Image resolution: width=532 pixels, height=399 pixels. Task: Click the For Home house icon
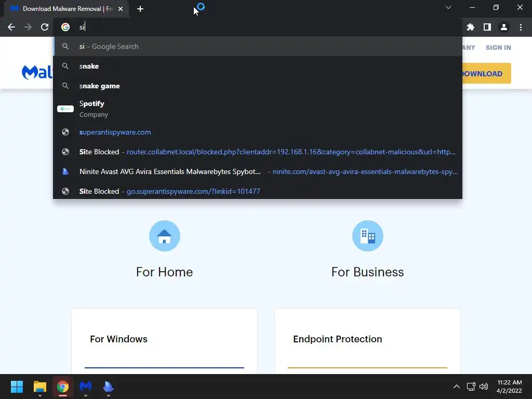click(x=165, y=236)
